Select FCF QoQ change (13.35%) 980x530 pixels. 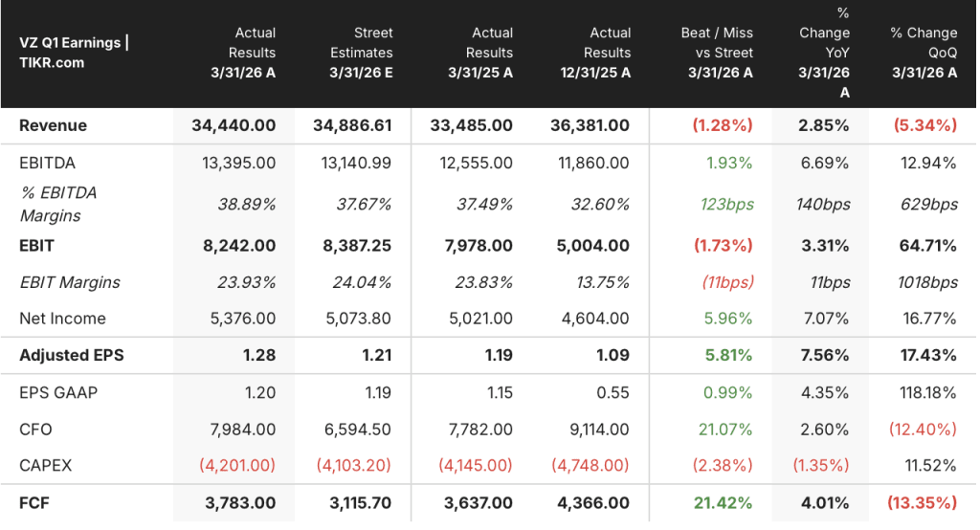point(923,503)
